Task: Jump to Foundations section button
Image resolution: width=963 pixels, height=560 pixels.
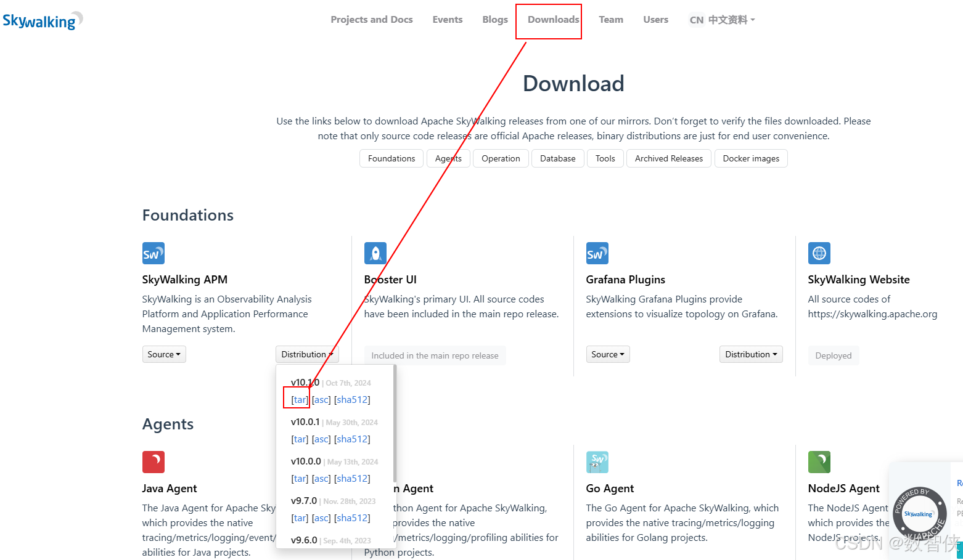Action: [x=391, y=158]
